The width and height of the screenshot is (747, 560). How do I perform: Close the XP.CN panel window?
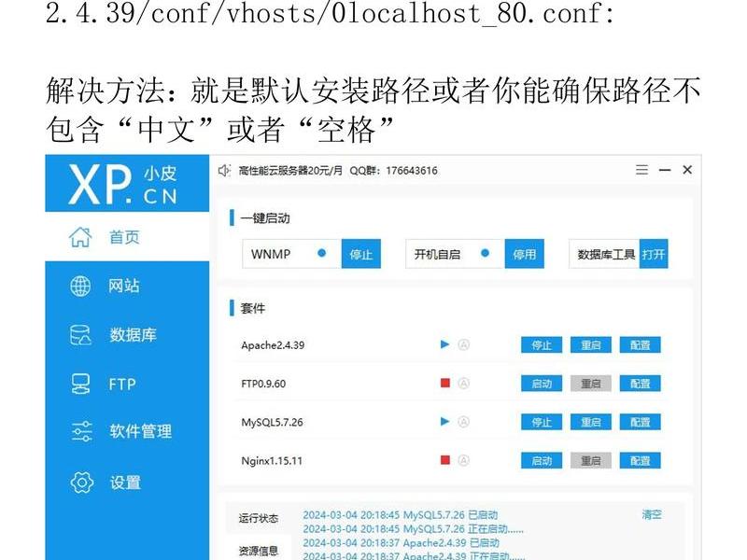click(x=687, y=170)
